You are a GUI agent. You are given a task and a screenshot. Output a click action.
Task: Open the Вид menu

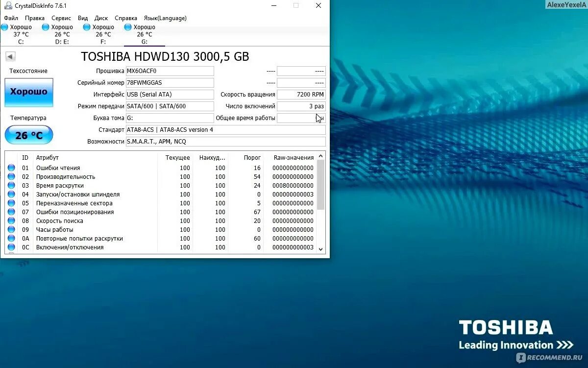83,18
